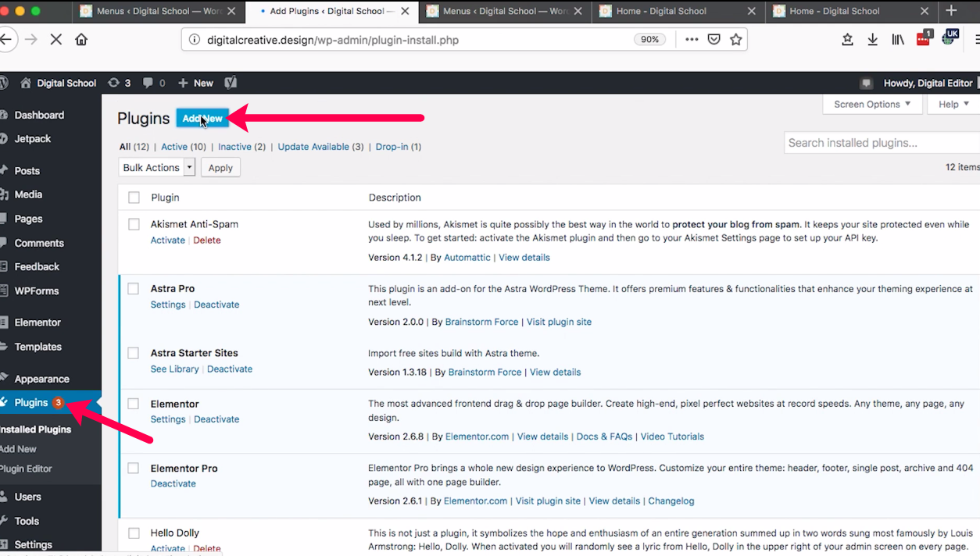Select the Akismet Anti-Spam checkbox
This screenshot has width=980, height=556.
(134, 224)
